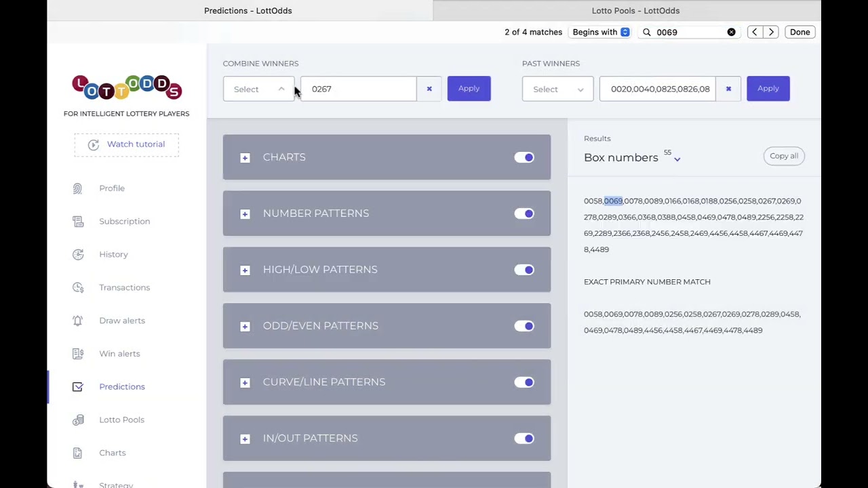Expand the In/Out Patterns section
Screen dimensions: 868x488
coord(245,439)
